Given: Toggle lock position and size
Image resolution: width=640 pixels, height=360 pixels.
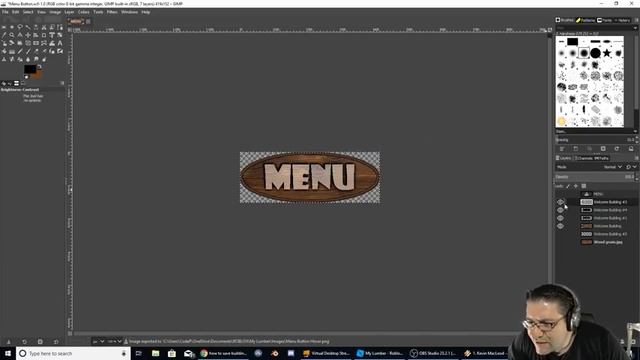Looking at the screenshot, I should pyautogui.click(x=576, y=186).
